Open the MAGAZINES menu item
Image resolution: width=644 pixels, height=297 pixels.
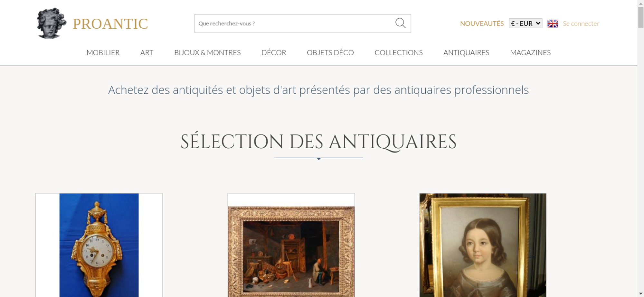click(530, 52)
